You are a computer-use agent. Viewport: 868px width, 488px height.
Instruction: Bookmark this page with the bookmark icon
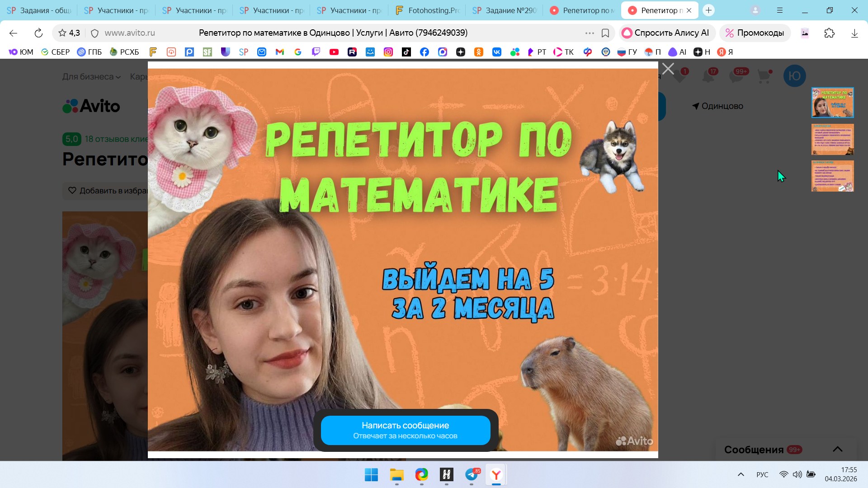click(605, 33)
